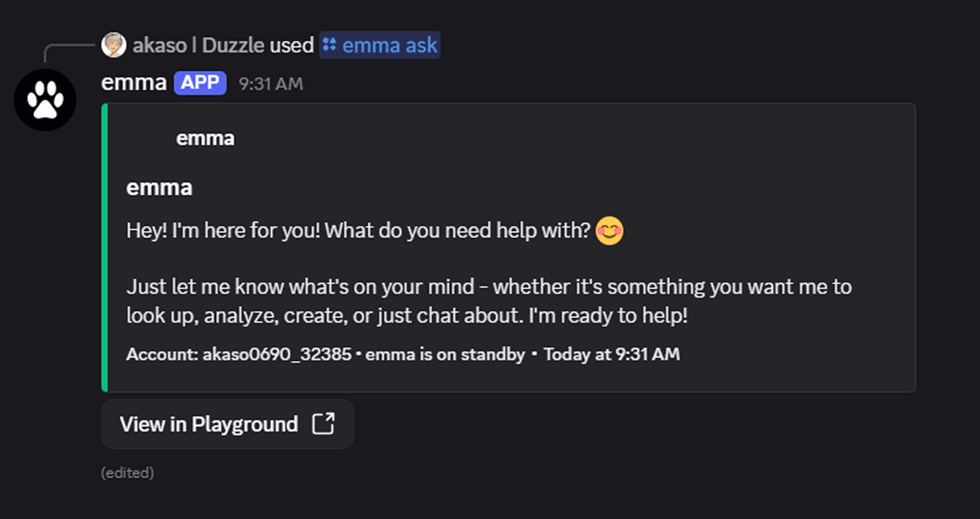Click the green accent bar of the embed

[x=105, y=247]
